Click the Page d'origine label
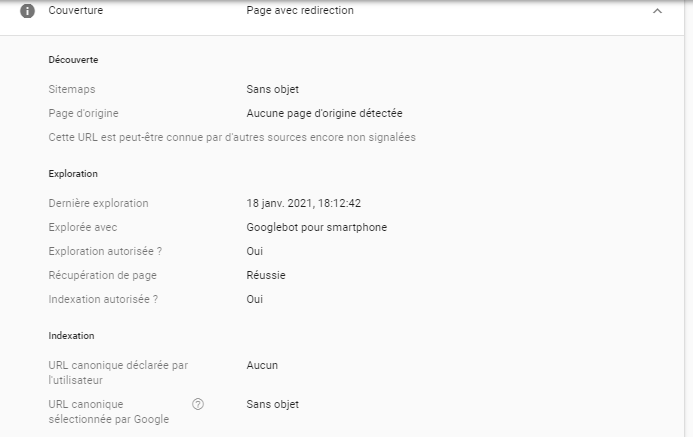The image size is (693, 437). click(83, 113)
